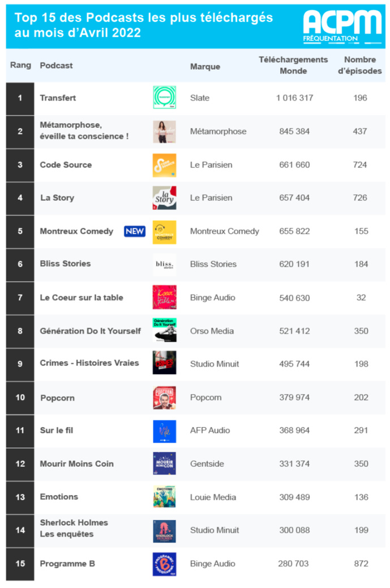Click the Transfert podcast cover icon
390x588 pixels.
[164, 97]
